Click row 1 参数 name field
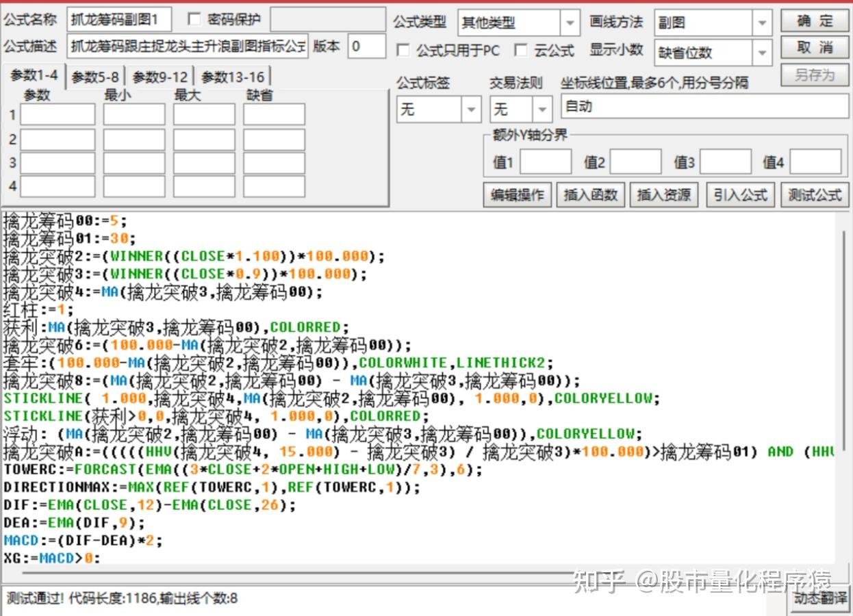 click(58, 114)
